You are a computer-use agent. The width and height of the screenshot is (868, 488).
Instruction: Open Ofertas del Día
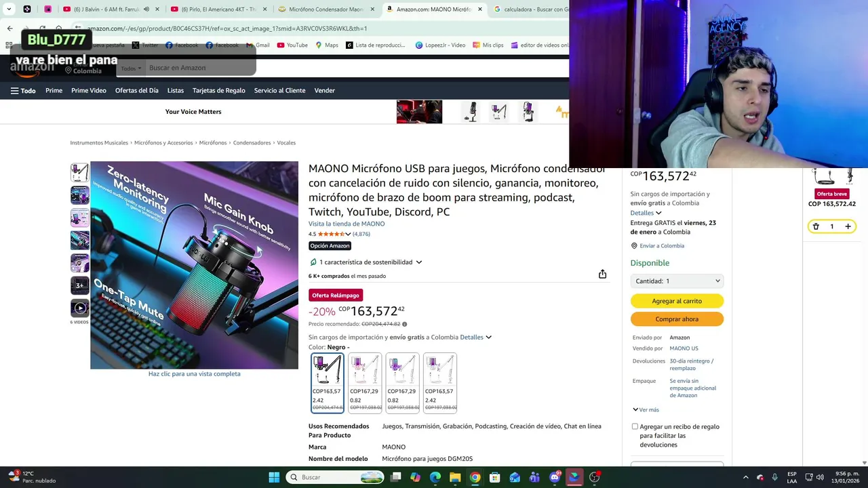click(x=136, y=90)
